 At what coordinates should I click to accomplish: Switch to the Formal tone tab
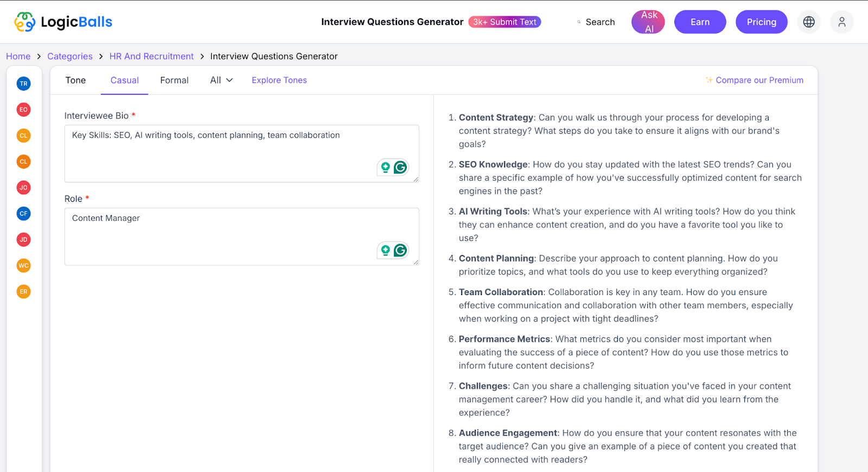(174, 80)
